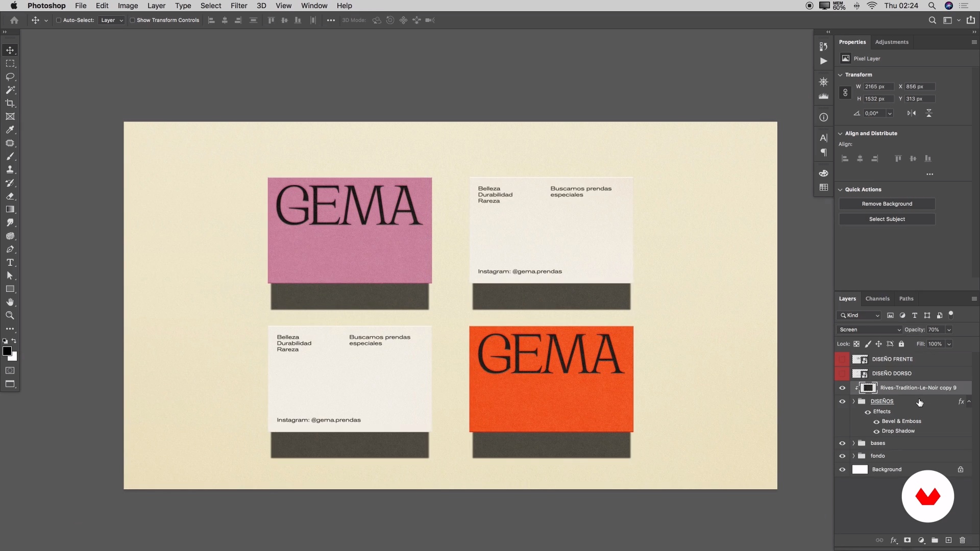The image size is (980, 551).
Task: Toggle Drop Shadow effect visibility
Action: (876, 432)
